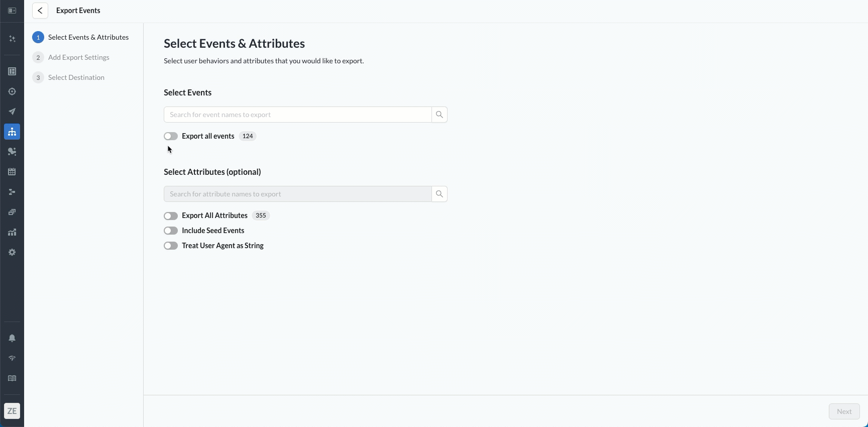Open the book documentation icon
Image resolution: width=868 pixels, height=427 pixels.
pos(12,378)
